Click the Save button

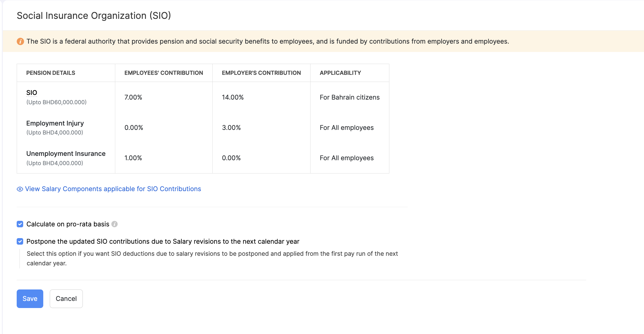point(30,299)
